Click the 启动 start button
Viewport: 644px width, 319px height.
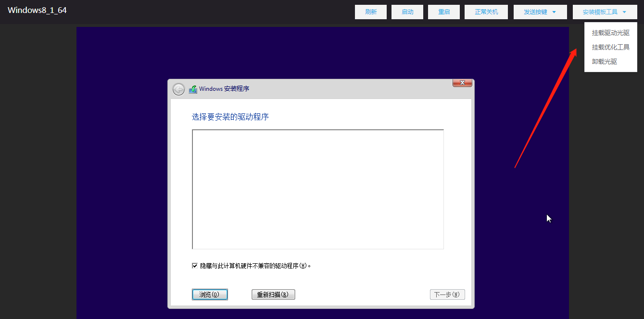click(407, 12)
